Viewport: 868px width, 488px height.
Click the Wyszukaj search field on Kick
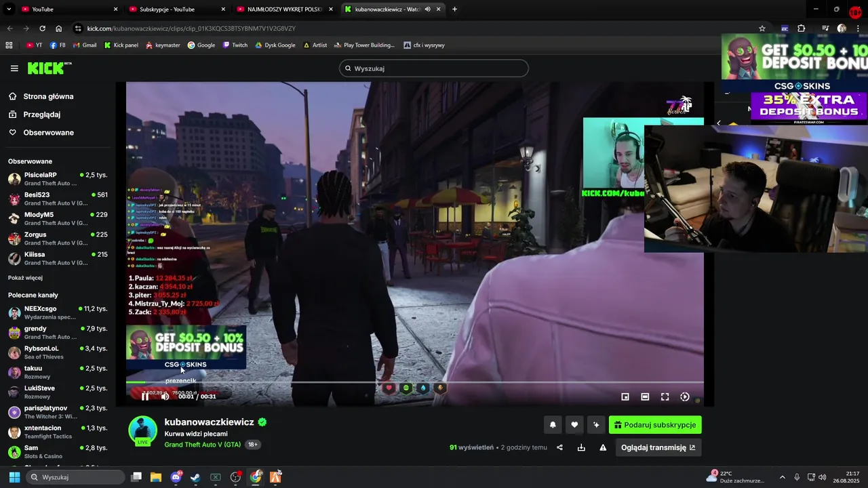click(434, 68)
